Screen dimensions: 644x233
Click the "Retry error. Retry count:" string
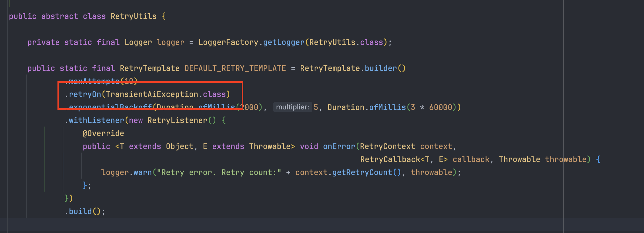tap(219, 172)
